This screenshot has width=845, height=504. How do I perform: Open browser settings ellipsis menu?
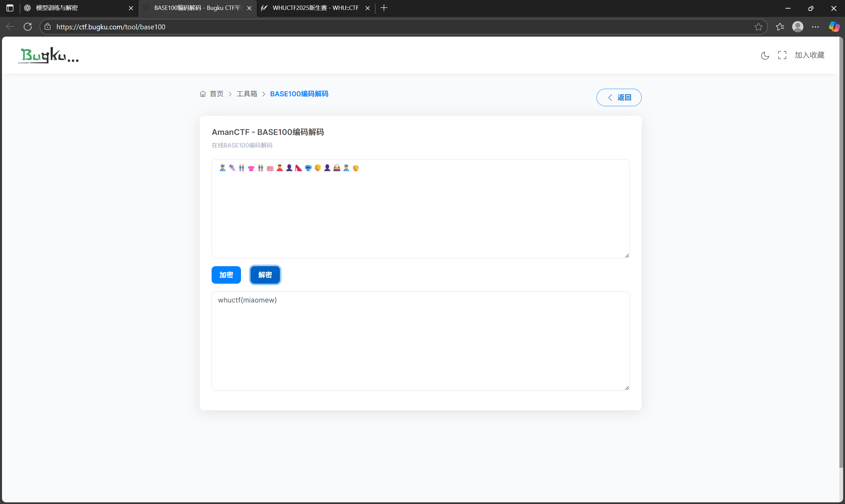click(x=815, y=27)
